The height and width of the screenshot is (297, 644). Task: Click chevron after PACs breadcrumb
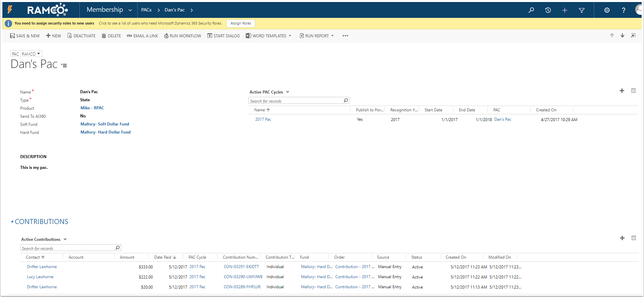(x=159, y=10)
